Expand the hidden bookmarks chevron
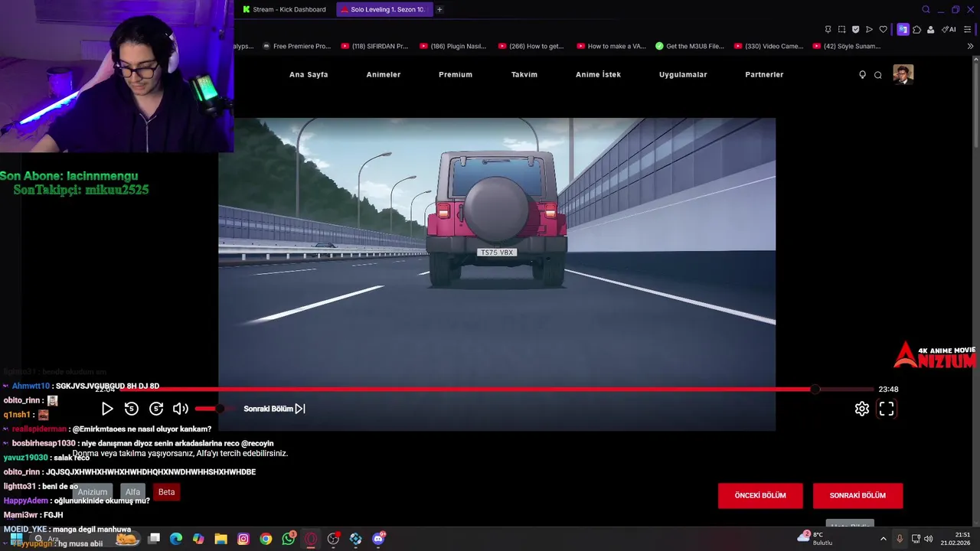This screenshot has height=551, width=980. tap(970, 46)
